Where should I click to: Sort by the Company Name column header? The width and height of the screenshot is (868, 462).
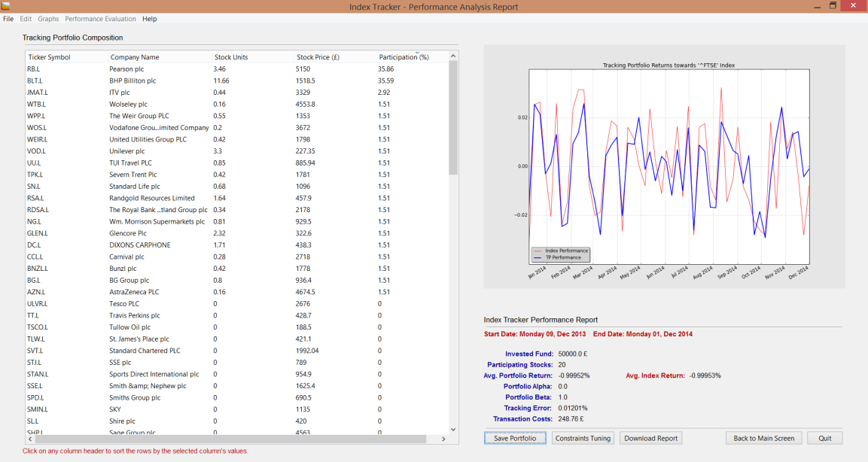(x=160, y=57)
